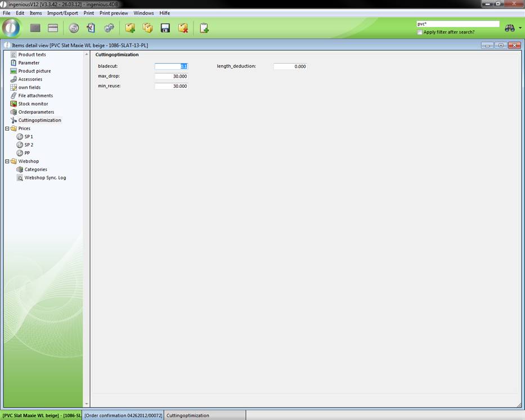Click the folder with green plus icon
This screenshot has width=525, height=420.
[130, 28]
